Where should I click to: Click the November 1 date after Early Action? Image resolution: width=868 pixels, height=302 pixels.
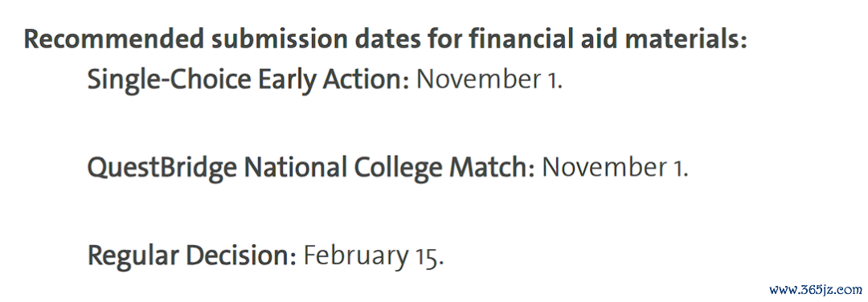click(489, 80)
